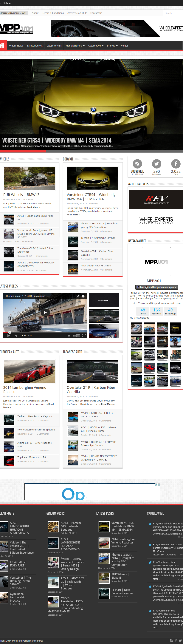The image size is (183, 644).
Task: Focus the Search input field
Action: tap(173, 13)
